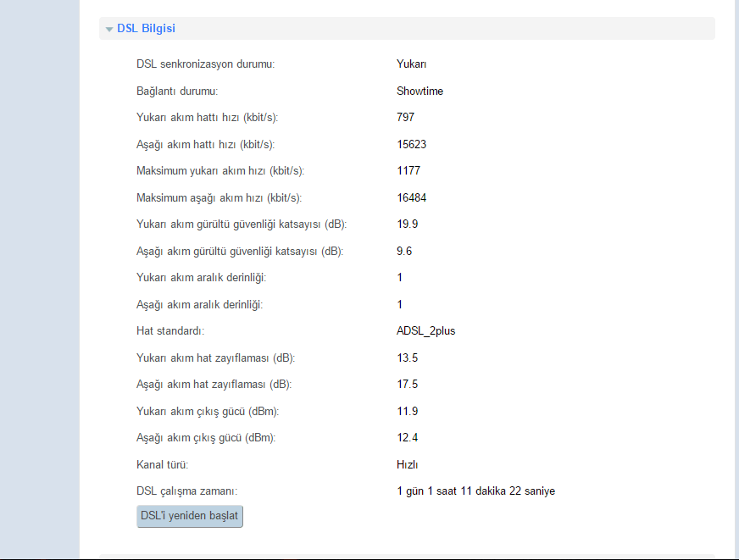Collapse the DSL Bilgisi section arrow
Viewport: 739px width, 560px height.
109,29
